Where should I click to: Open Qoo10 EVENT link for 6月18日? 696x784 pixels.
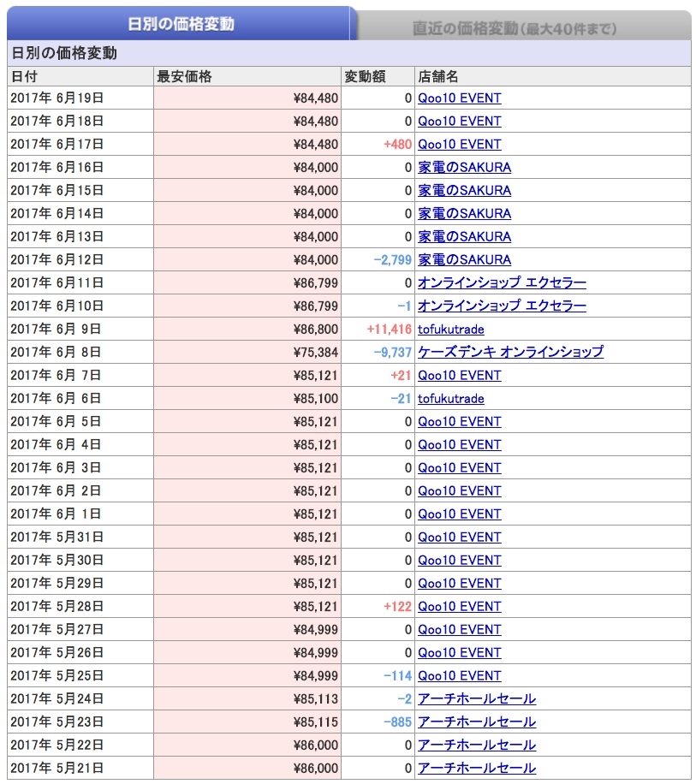tap(459, 121)
